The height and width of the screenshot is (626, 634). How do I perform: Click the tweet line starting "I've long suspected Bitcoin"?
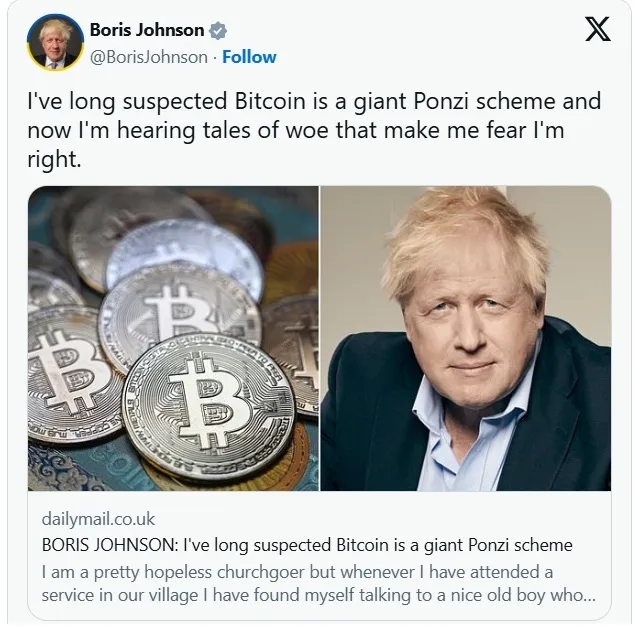click(x=314, y=101)
